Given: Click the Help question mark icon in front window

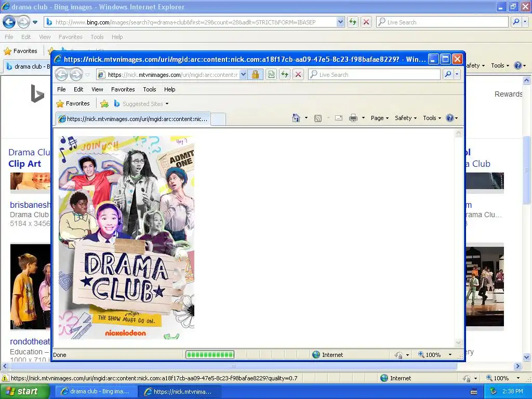Looking at the screenshot, I should click(450, 118).
